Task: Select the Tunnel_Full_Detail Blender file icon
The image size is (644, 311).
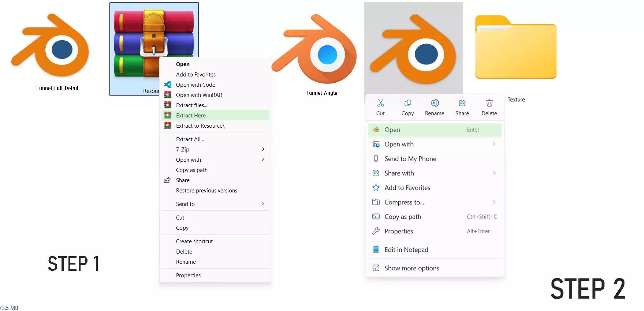Action: coord(50,45)
